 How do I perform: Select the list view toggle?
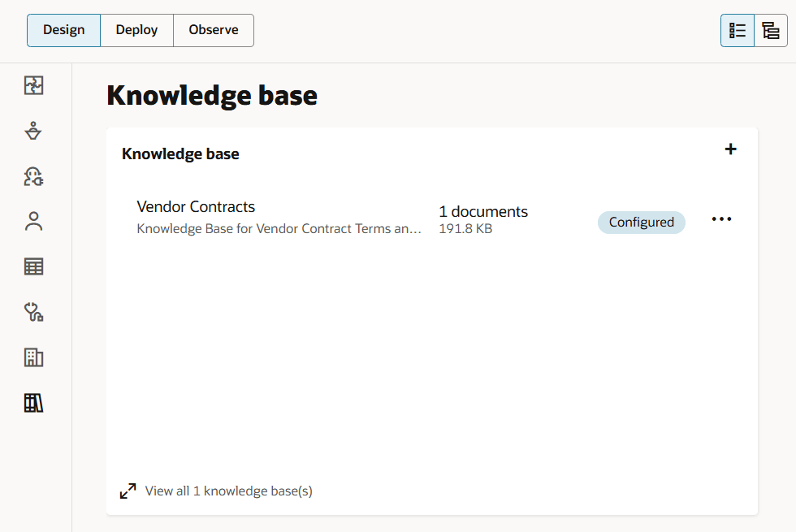pyautogui.click(x=738, y=31)
